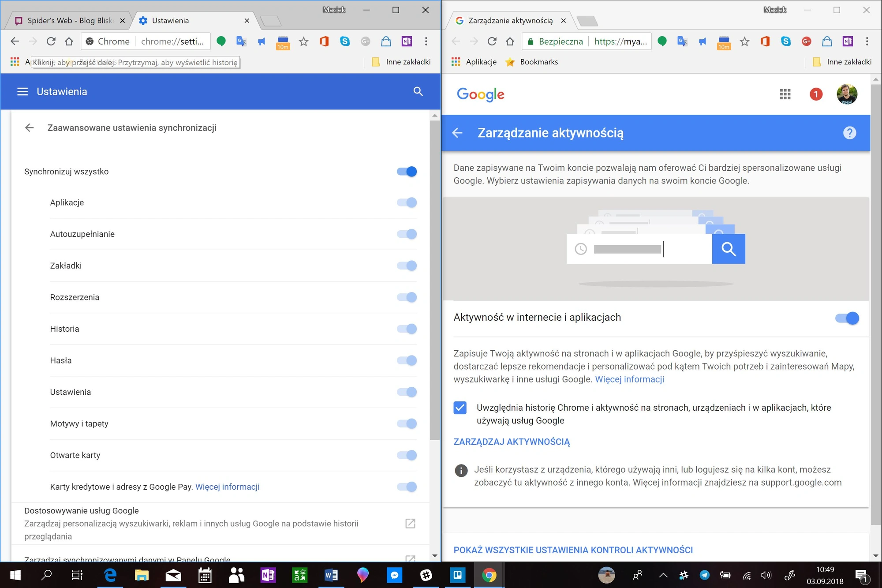Open Word from taskbar
The height and width of the screenshot is (588, 882).
(331, 575)
